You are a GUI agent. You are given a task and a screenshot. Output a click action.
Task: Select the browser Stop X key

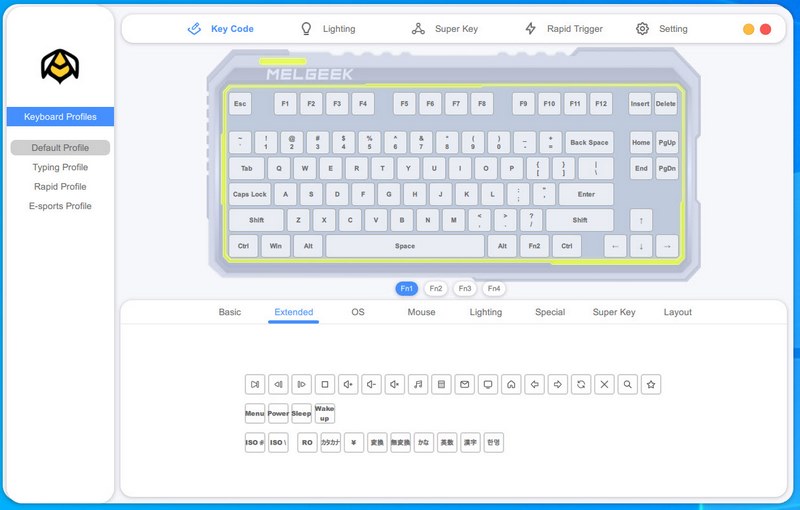(x=604, y=385)
